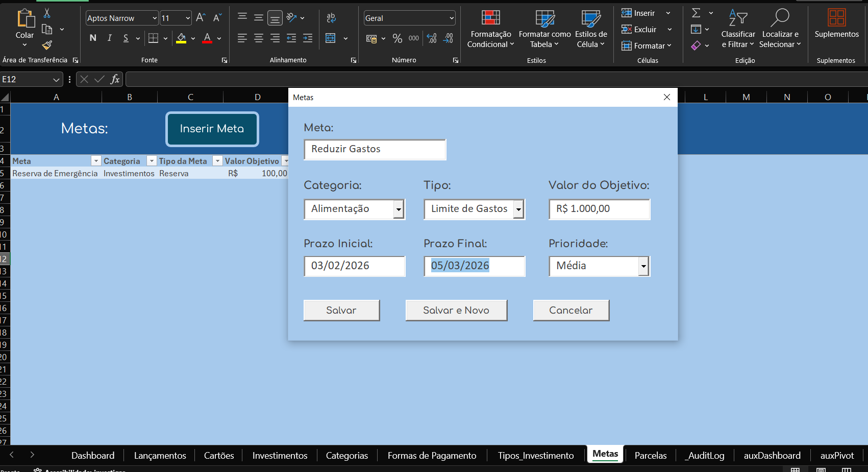Viewport: 868px width, 472px height.
Task: Apply the thousands separator 000 icon
Action: coord(414,38)
